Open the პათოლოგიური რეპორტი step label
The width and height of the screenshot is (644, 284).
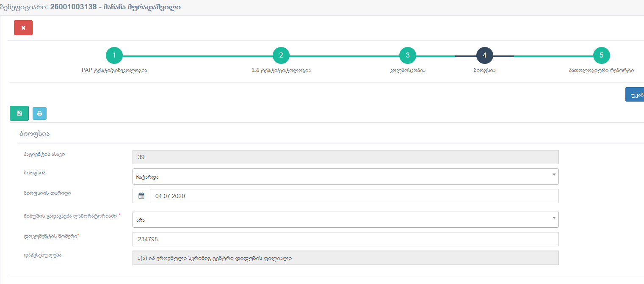[601, 71]
